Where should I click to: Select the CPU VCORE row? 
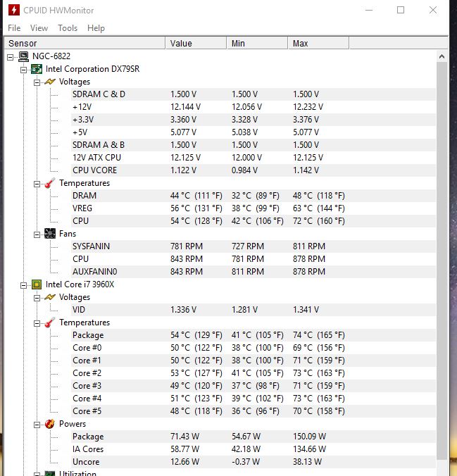pos(253,170)
